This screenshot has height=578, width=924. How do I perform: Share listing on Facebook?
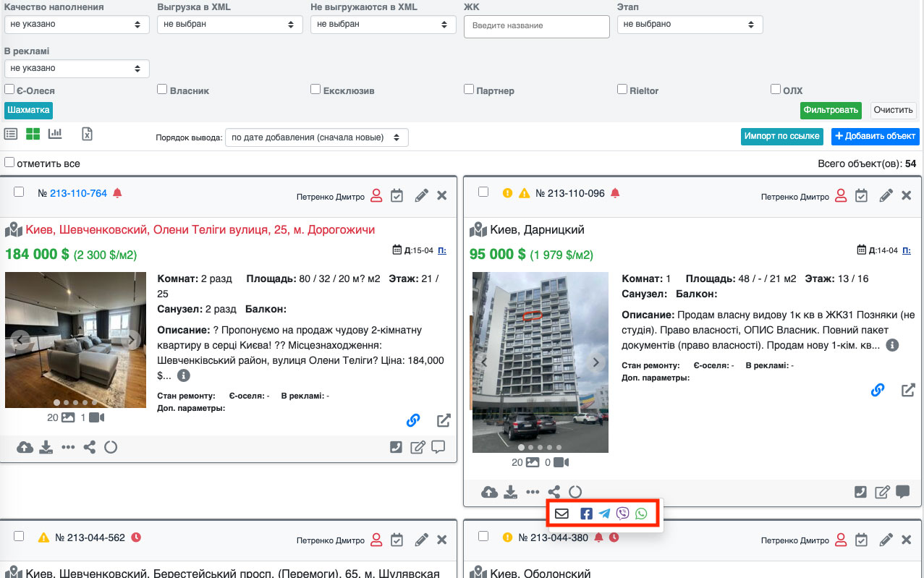[586, 514]
